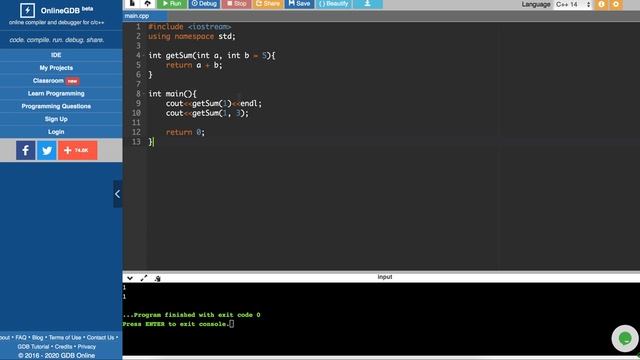The height and width of the screenshot is (360, 640).
Task: Click the 'using namespace std;' code line
Action: point(192,36)
